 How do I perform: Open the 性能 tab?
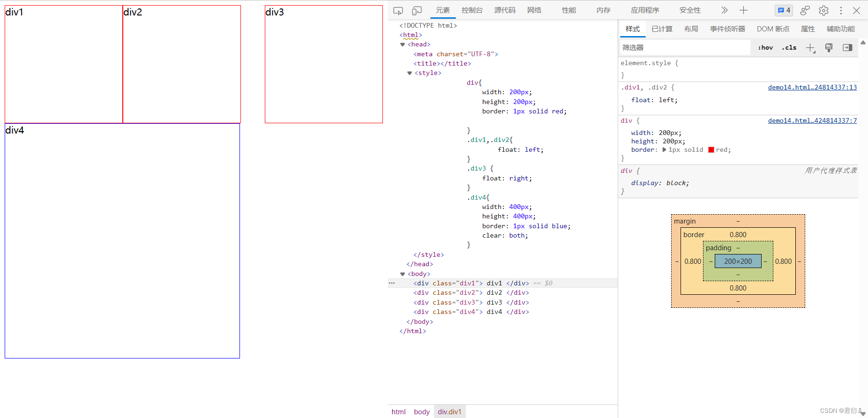[x=569, y=10]
